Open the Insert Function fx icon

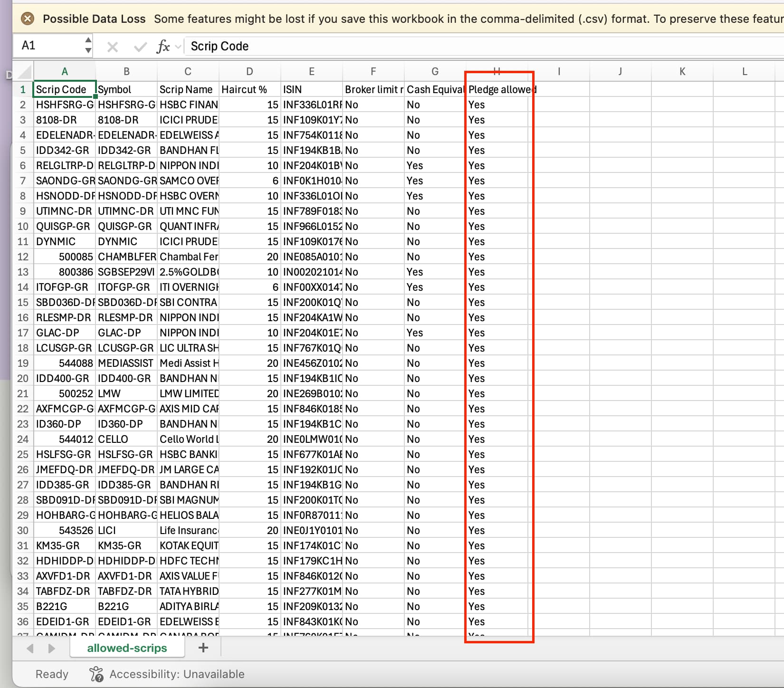tap(163, 47)
